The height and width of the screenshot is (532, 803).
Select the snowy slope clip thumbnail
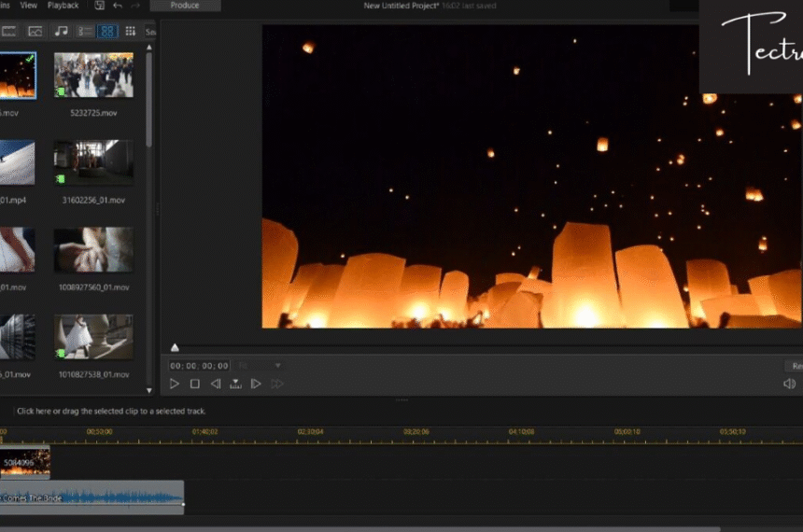point(17,162)
